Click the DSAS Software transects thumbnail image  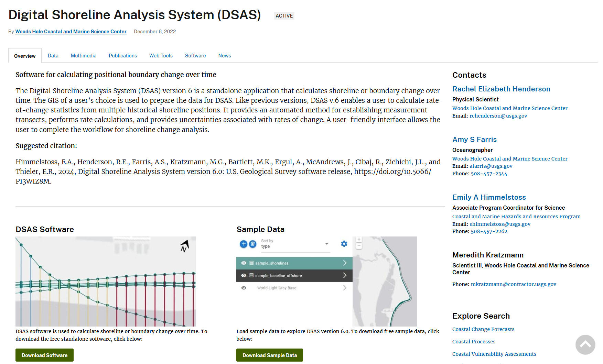coord(106,281)
